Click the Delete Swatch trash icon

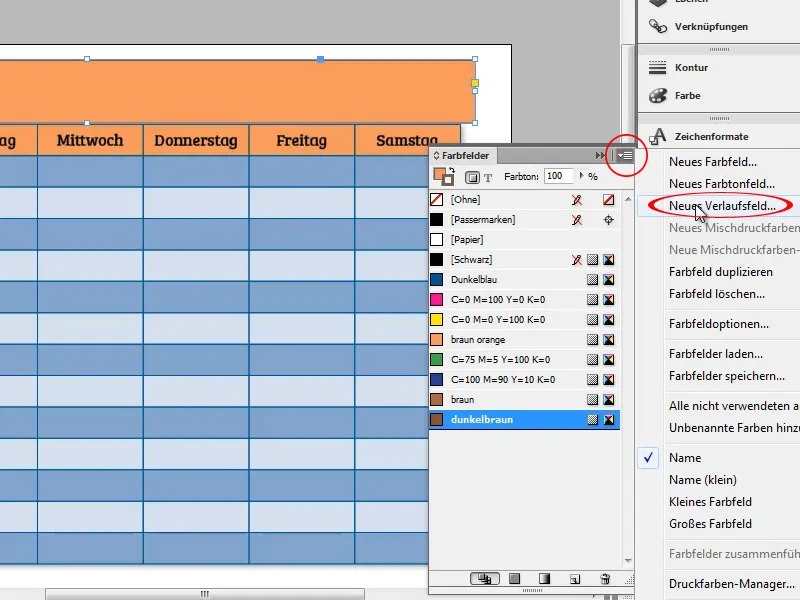tap(605, 579)
